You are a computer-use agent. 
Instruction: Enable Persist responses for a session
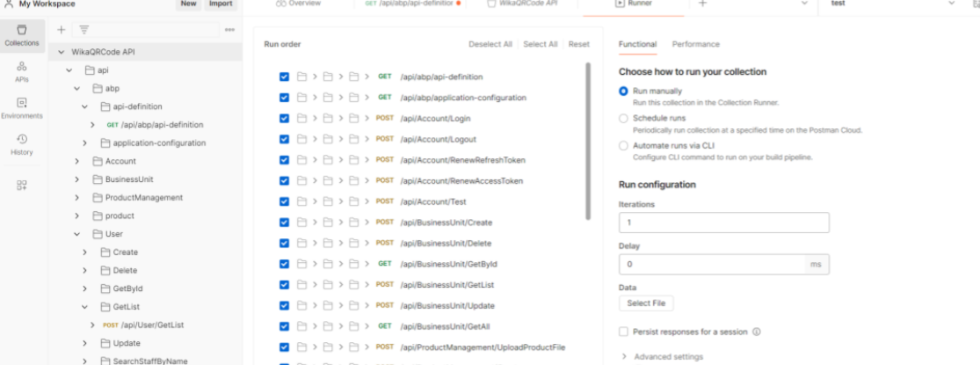(x=623, y=332)
